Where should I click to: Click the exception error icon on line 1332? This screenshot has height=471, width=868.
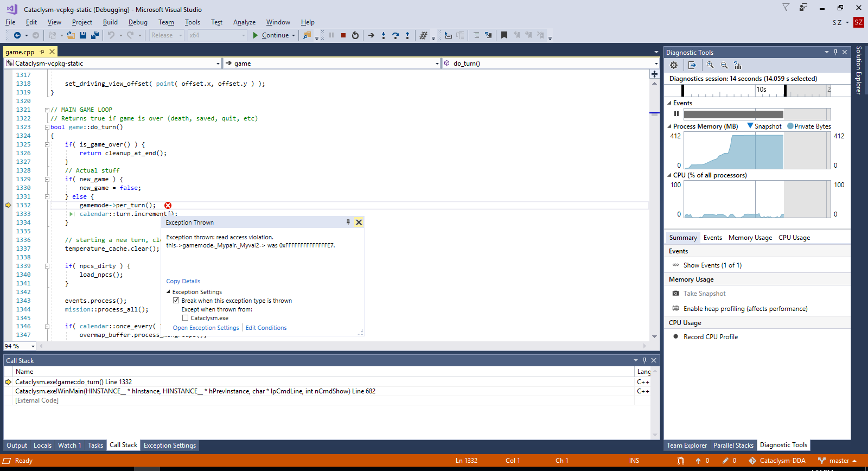[x=168, y=205]
